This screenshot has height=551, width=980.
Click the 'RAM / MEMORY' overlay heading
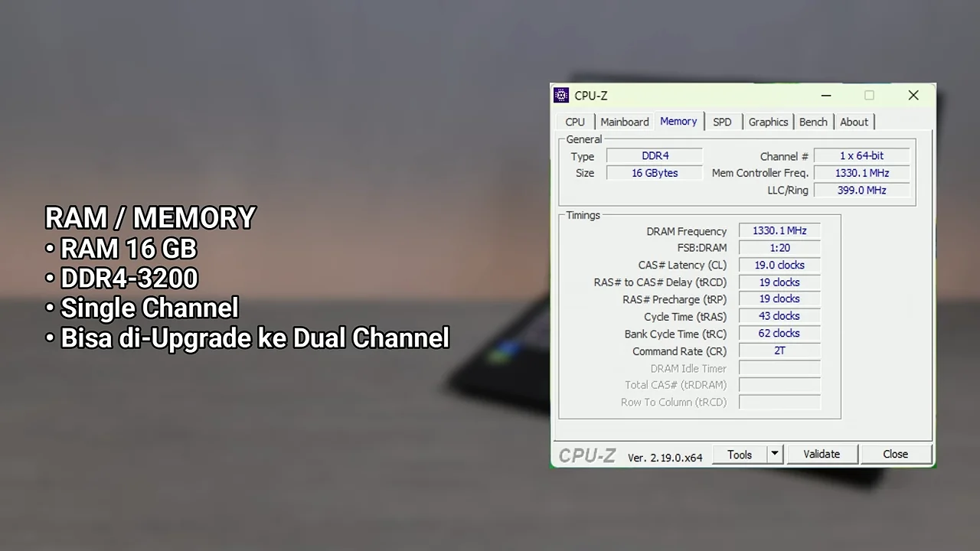tap(150, 218)
